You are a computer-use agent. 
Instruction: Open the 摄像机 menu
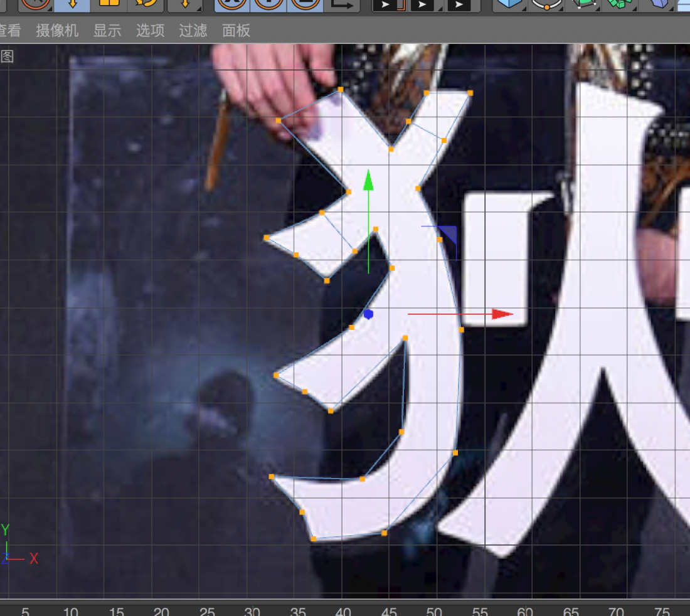pos(57,31)
